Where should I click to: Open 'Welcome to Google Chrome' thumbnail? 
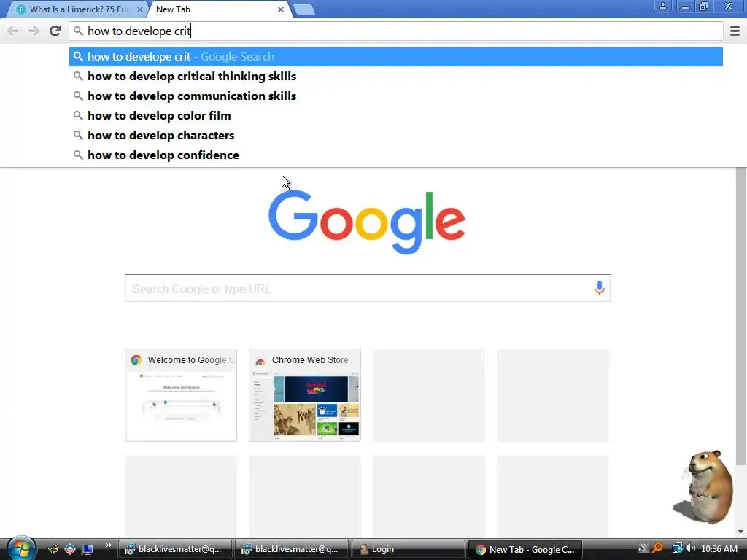point(181,395)
